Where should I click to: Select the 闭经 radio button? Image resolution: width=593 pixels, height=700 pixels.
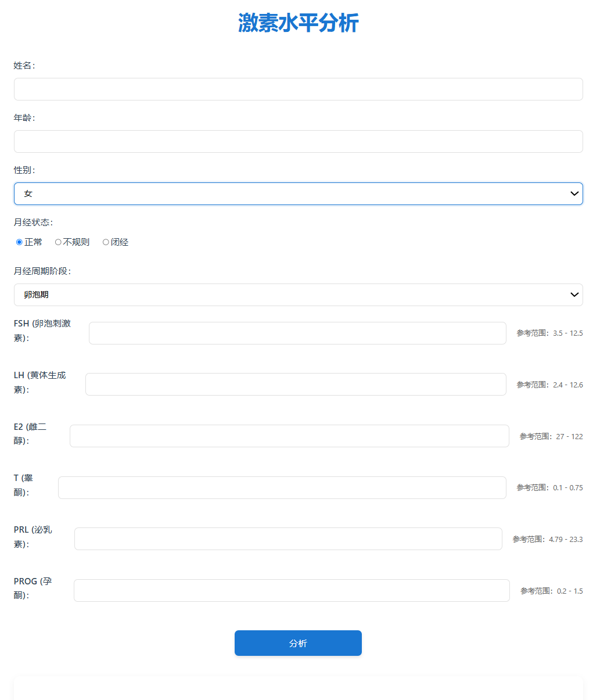[106, 242]
